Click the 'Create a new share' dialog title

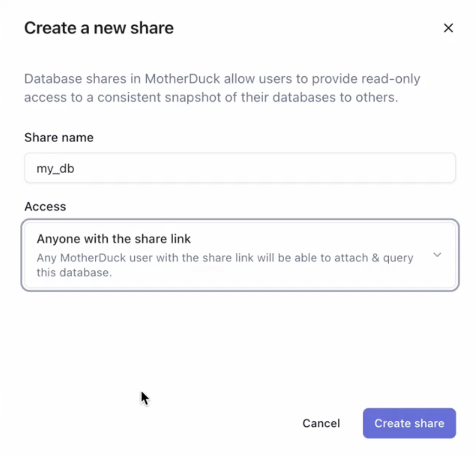pos(99,28)
